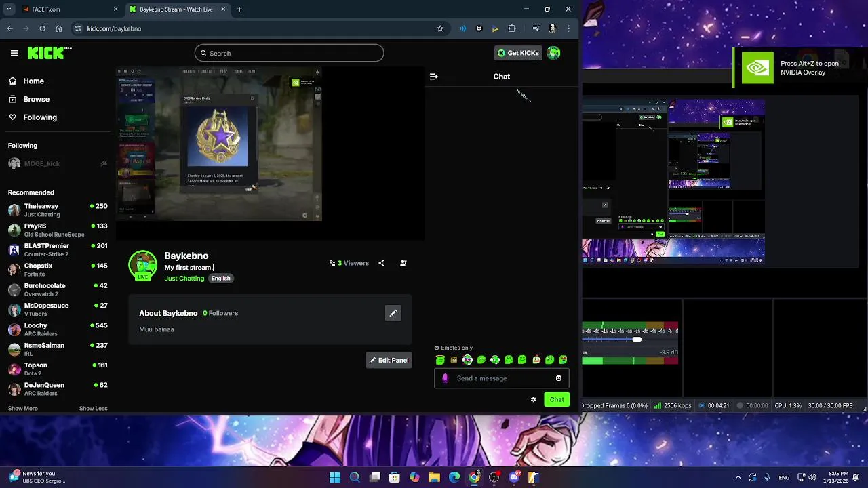Open OBS Studio from the taskbar
868x488 pixels.
pyautogui.click(x=494, y=477)
